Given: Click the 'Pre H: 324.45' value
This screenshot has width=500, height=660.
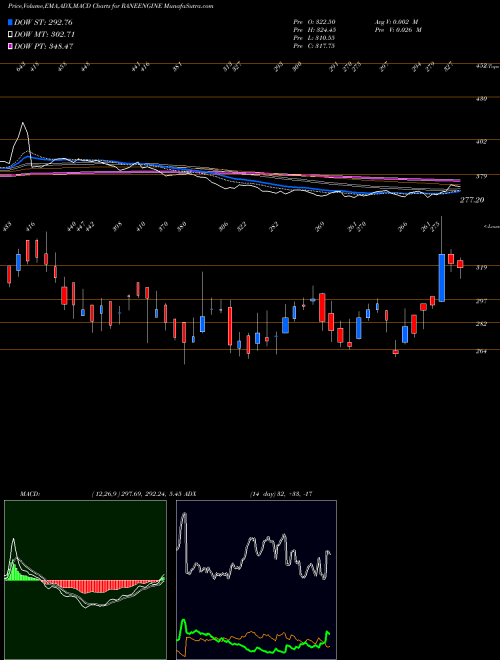Looking at the screenshot, I should [314, 30].
